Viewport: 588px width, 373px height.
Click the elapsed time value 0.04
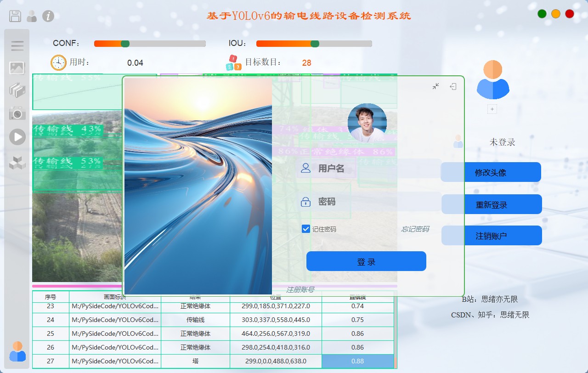pyautogui.click(x=135, y=63)
